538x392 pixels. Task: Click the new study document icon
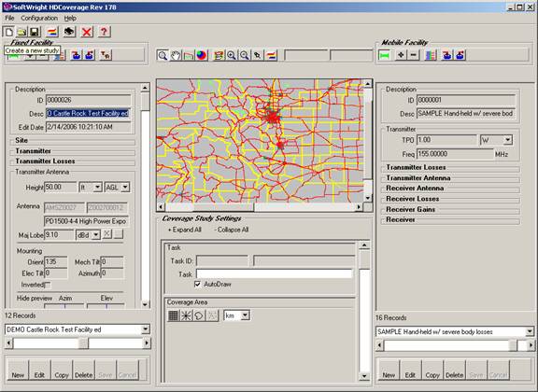(x=8, y=32)
